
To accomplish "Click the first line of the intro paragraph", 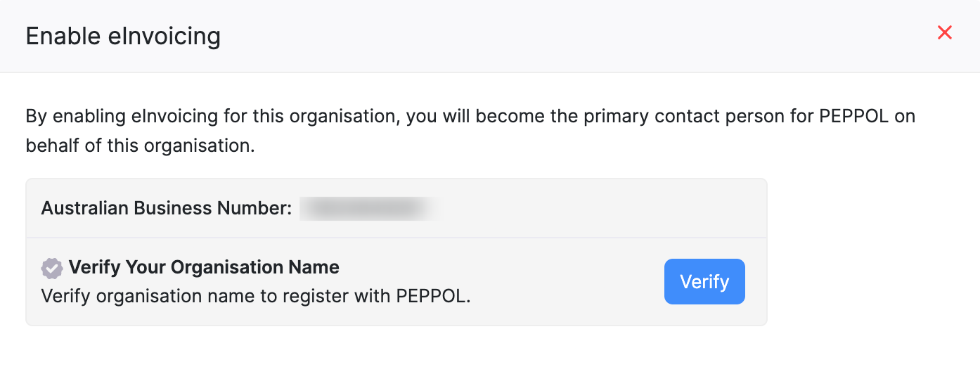I will pos(470,116).
